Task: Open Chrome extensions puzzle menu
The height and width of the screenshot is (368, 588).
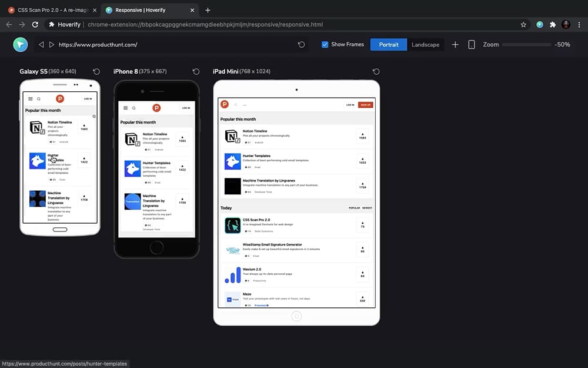Action: click(x=553, y=25)
